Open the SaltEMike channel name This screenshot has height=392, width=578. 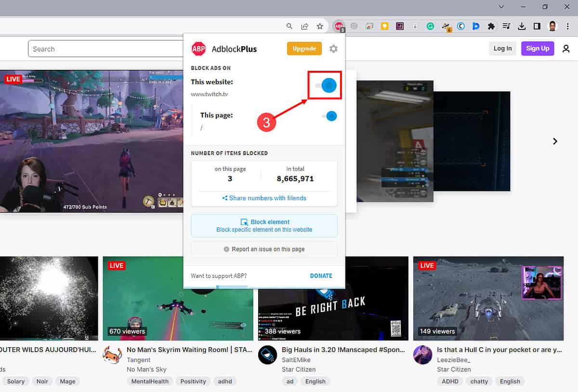296,360
